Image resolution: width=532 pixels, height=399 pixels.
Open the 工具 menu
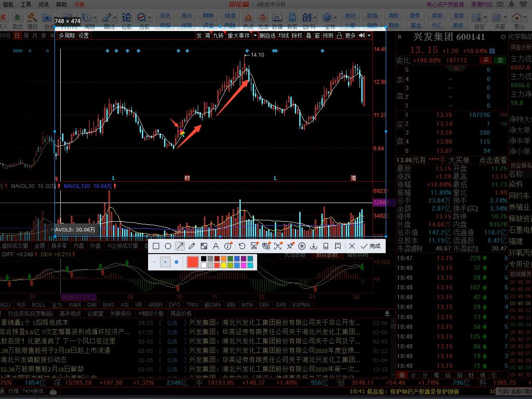click(x=26, y=4)
